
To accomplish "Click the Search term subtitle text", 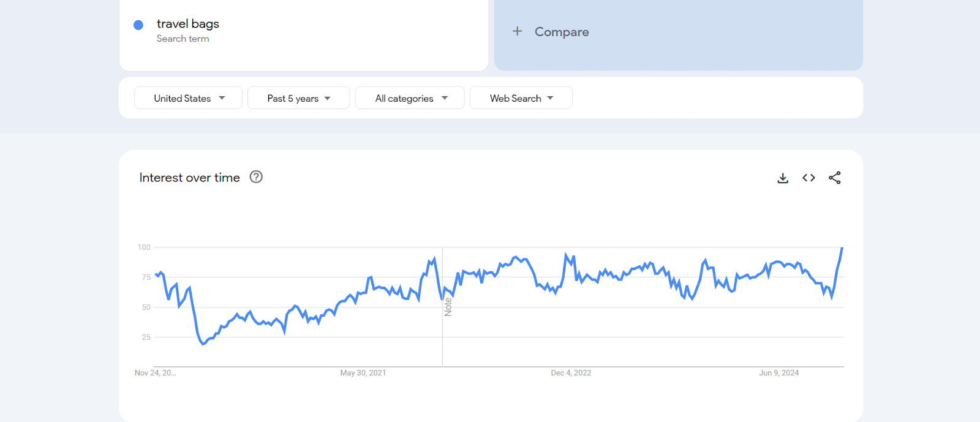I will pyautogui.click(x=183, y=39).
